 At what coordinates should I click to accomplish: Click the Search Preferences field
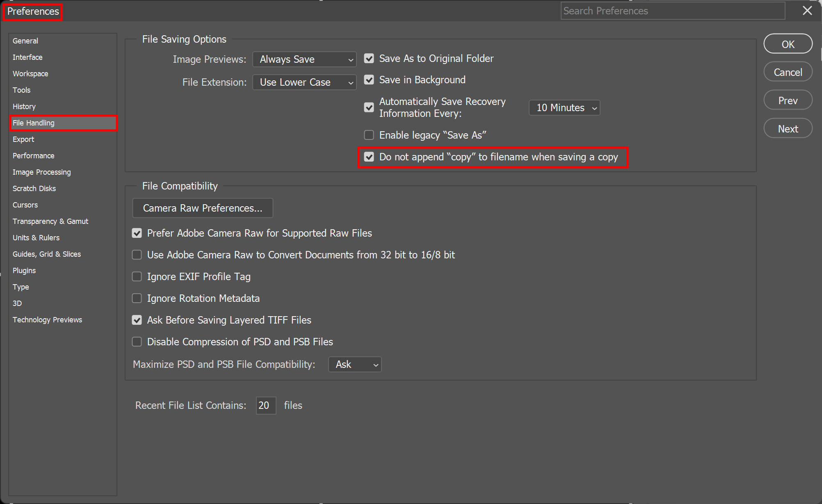pyautogui.click(x=672, y=11)
